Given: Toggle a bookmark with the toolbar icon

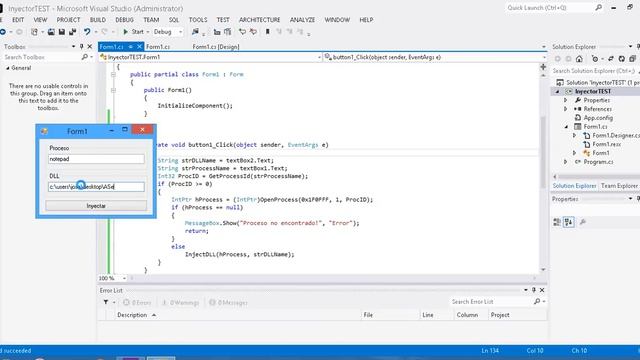Looking at the screenshot, I should coord(267,32).
